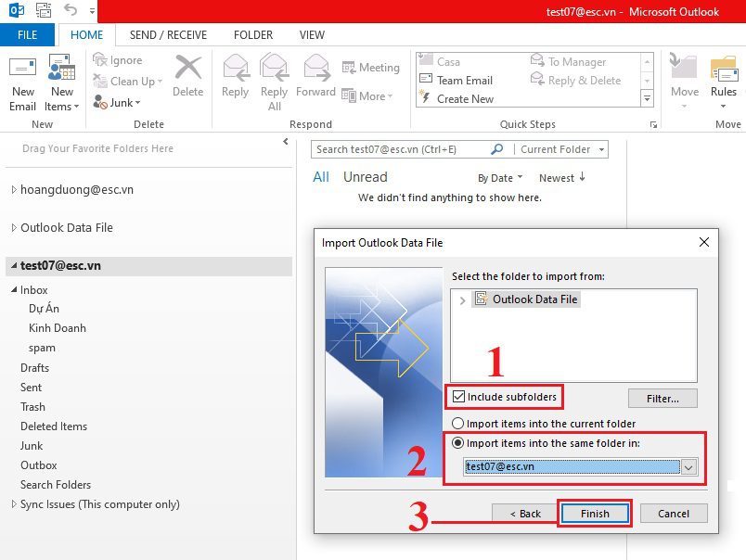746x560 pixels.
Task: Click the Cancel button
Action: tap(674, 514)
